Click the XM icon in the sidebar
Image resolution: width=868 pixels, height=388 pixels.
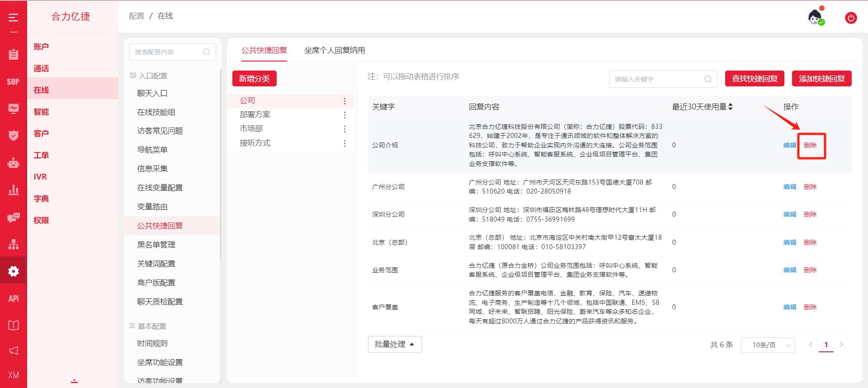[x=14, y=375]
